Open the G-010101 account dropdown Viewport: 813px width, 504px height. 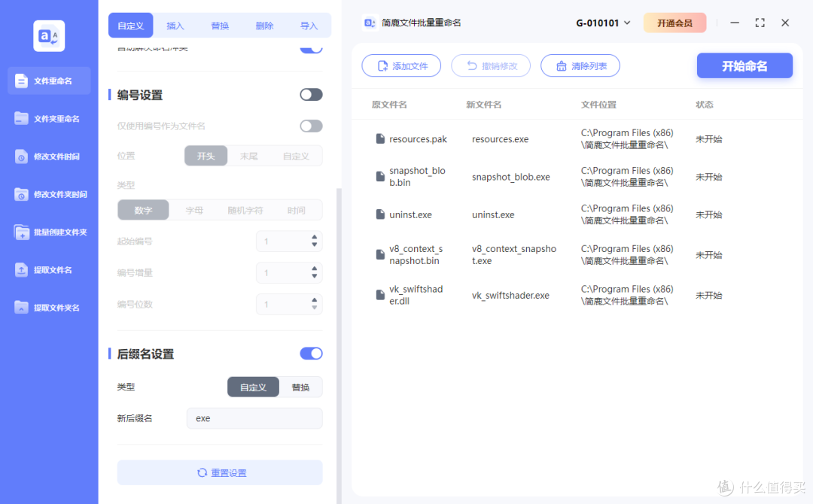[603, 23]
